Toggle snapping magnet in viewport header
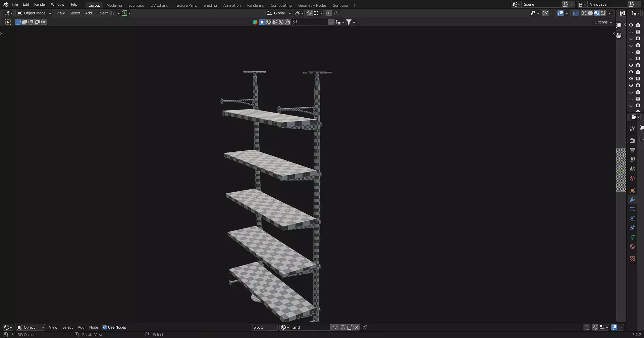The width and height of the screenshot is (644, 338). [x=310, y=13]
